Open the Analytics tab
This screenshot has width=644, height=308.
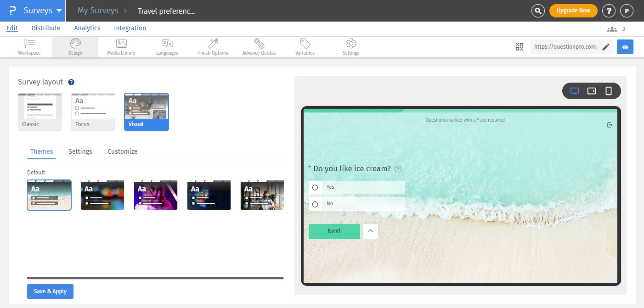(87, 28)
